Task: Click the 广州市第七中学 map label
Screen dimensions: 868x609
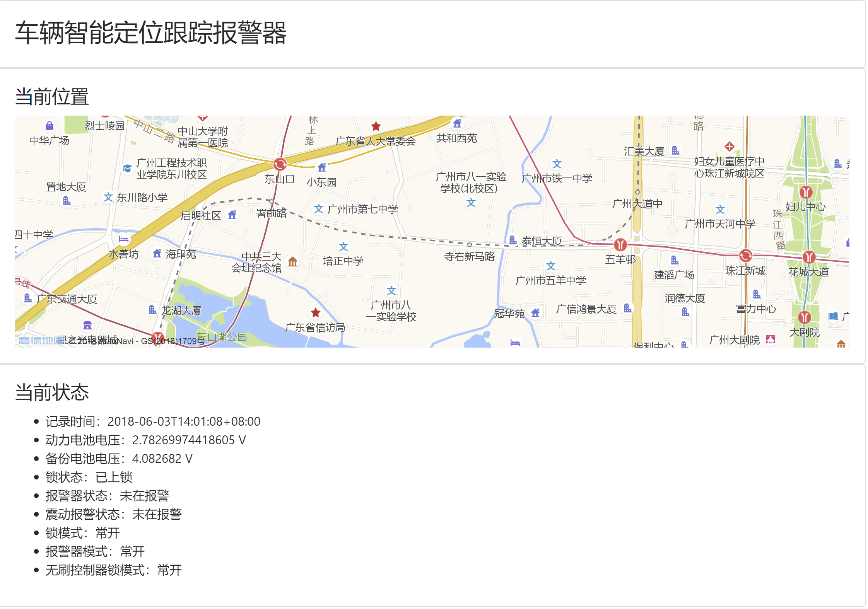Action: coord(362,209)
